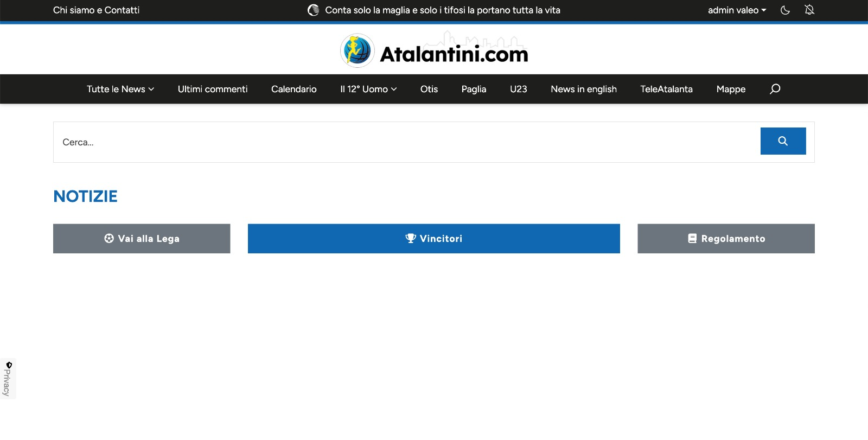This screenshot has height=440, width=868.
Task: Open the Regolamento button
Action: [726, 239]
